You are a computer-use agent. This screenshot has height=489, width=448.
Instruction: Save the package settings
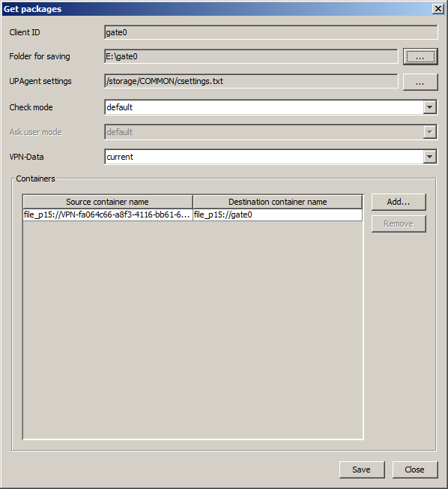[362, 469]
